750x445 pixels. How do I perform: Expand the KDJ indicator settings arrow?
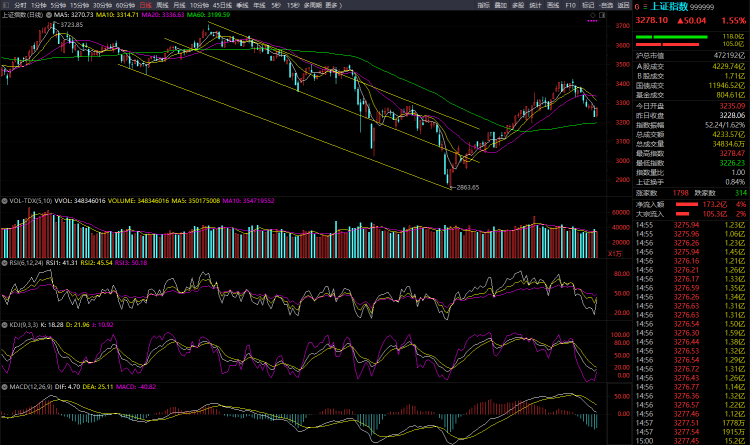coord(3,324)
